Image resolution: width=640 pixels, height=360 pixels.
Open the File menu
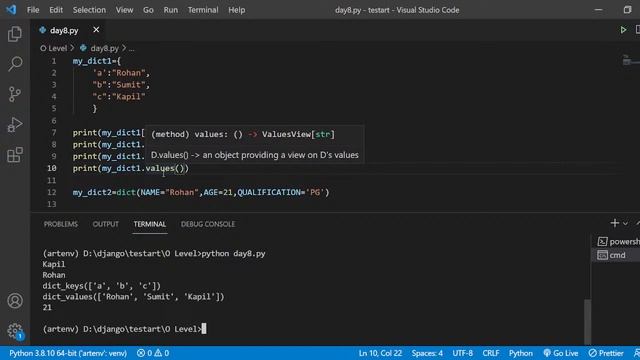(x=33, y=10)
